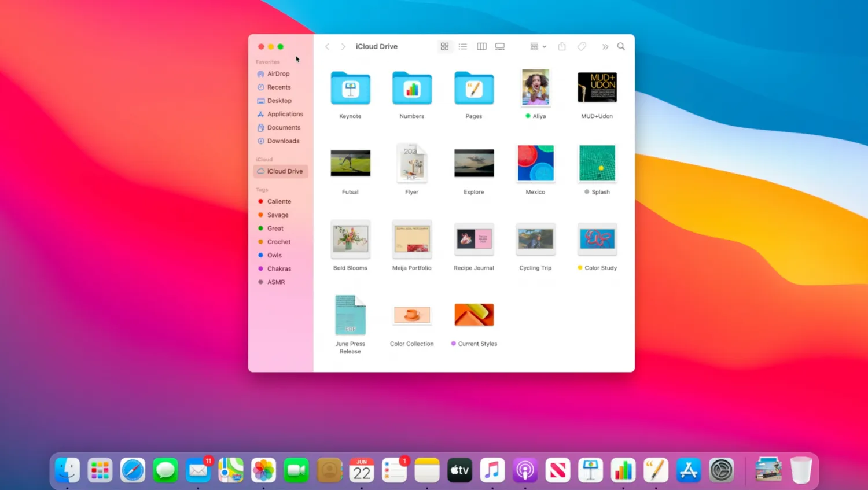Click the search magnifier icon
Screen dimensions: 868x490
tap(621, 46)
